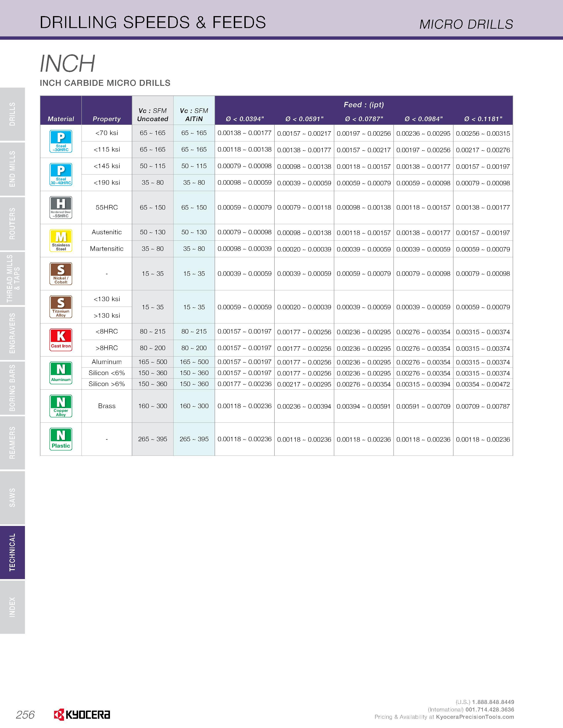Select the S Titanium Alloy icon

click(x=61, y=307)
